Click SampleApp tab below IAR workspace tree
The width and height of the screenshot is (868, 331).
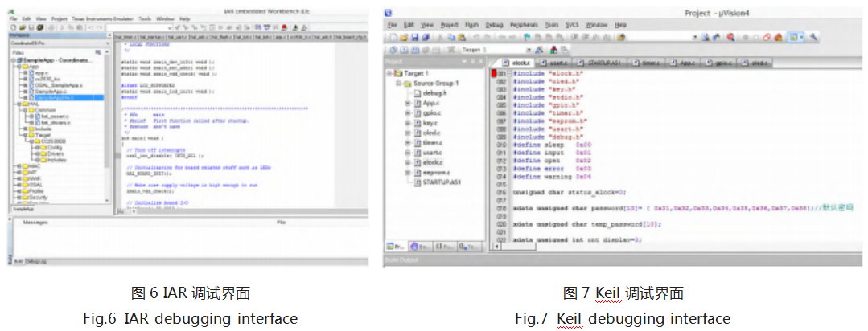(23, 210)
